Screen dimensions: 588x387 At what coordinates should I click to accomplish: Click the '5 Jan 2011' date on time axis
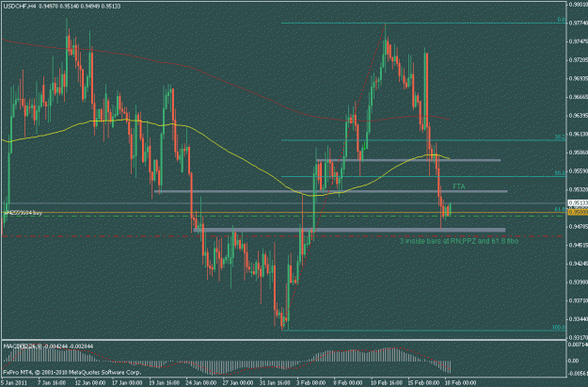[14, 383]
